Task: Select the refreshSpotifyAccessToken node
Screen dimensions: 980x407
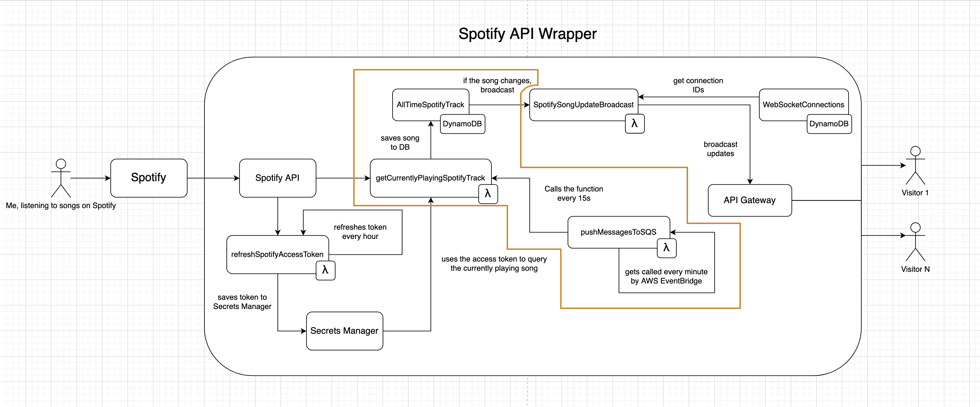Action: coord(278,254)
